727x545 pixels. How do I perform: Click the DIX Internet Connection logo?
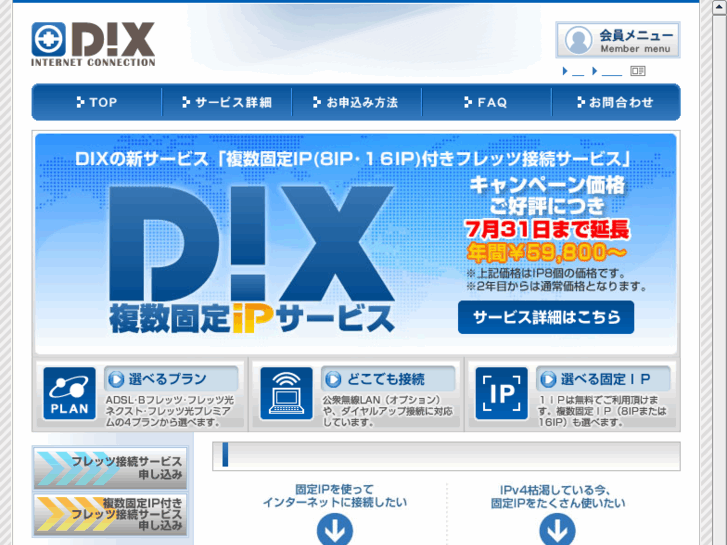coord(93,44)
